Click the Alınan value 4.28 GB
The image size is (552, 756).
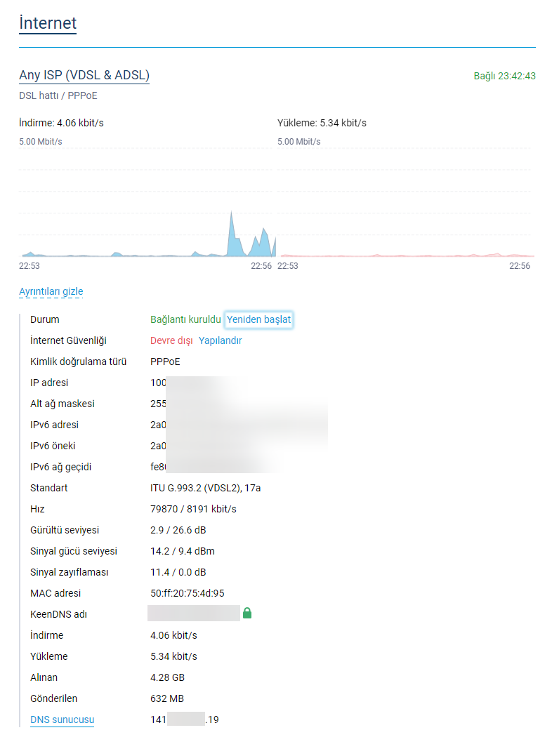[x=167, y=677]
